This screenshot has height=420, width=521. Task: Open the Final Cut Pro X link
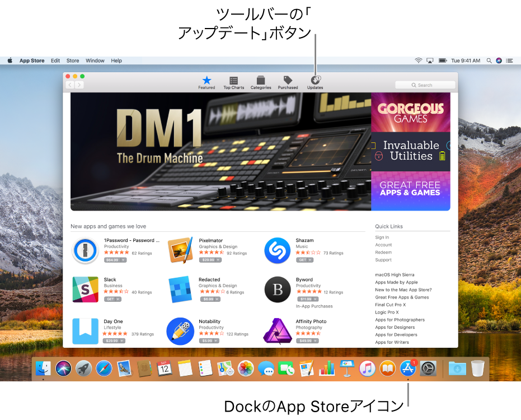391,305
